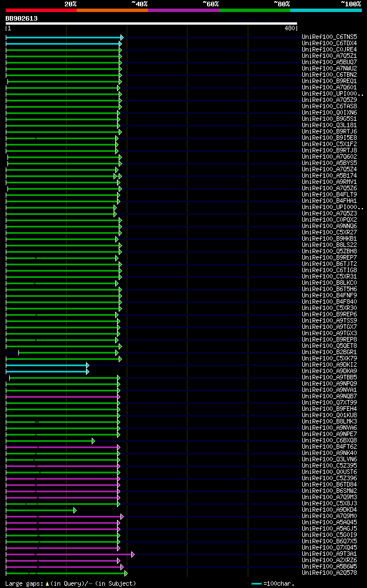Screen dimensions: 367x588
Task: Select hit label UniRef100_A5AGJ5
Action: pos(330,528)
